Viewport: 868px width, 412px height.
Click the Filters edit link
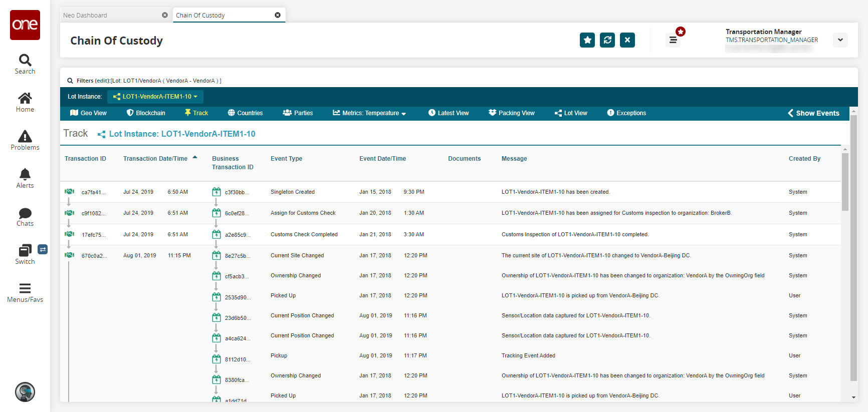pos(103,81)
